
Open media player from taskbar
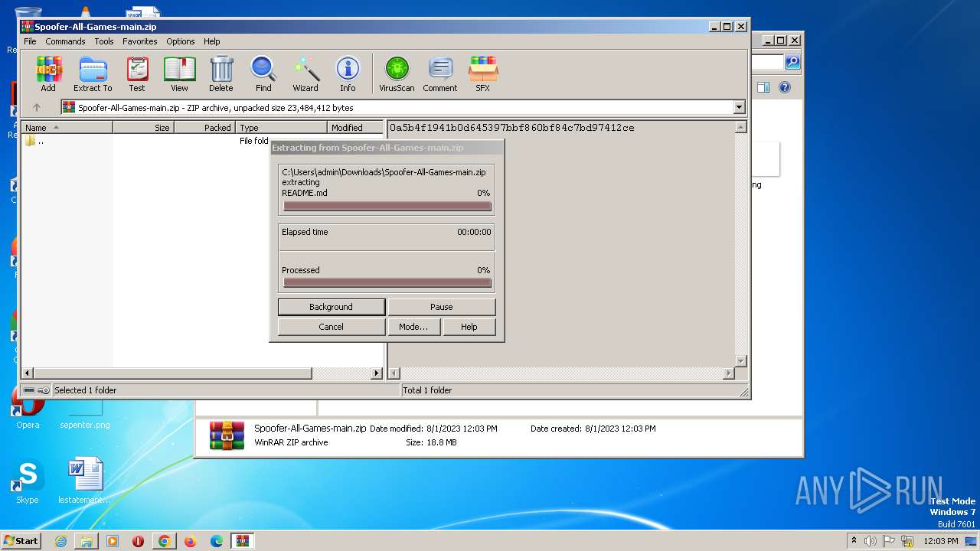(x=113, y=541)
